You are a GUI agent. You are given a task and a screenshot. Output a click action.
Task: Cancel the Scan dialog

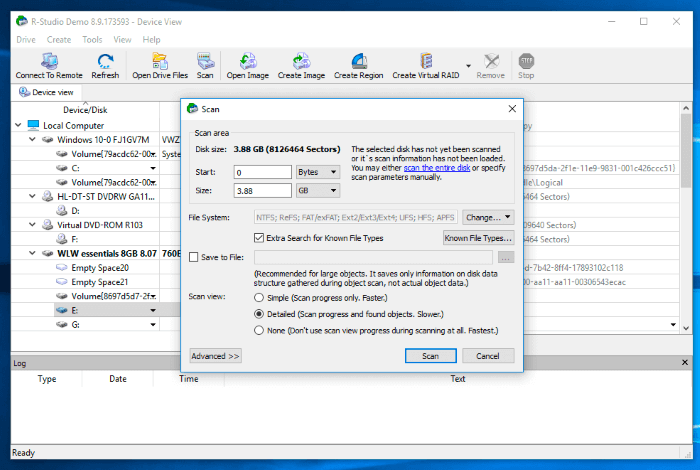(x=488, y=356)
